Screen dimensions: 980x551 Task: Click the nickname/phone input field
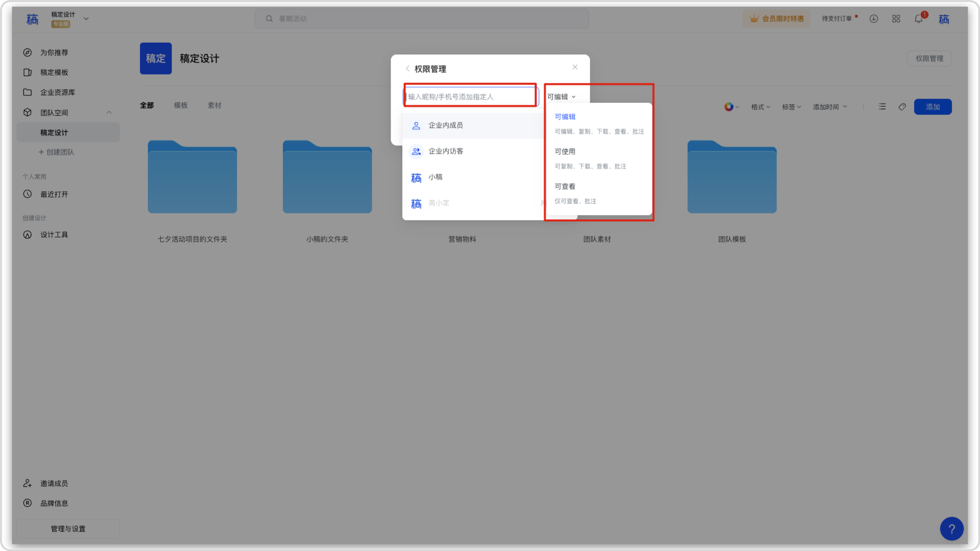pos(470,97)
